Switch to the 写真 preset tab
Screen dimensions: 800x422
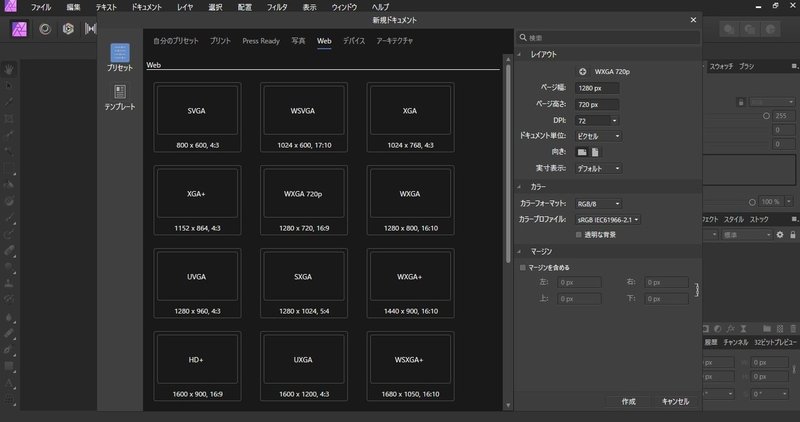(x=298, y=41)
